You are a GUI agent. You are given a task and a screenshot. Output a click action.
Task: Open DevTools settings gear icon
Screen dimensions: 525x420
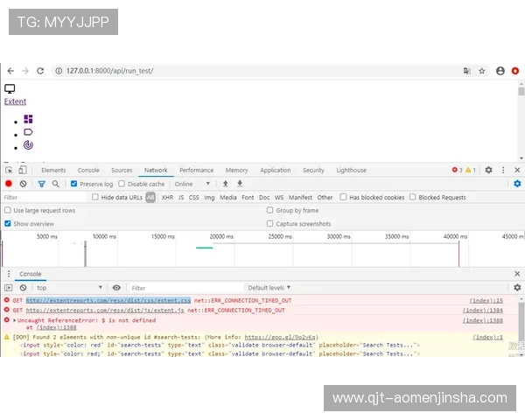(x=488, y=170)
